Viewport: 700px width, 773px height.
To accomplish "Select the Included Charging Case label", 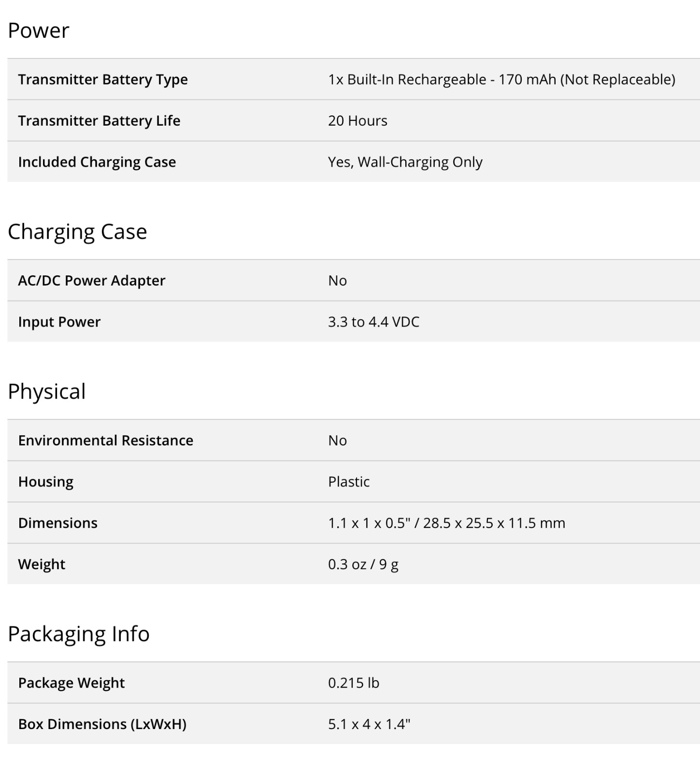I will (x=97, y=162).
